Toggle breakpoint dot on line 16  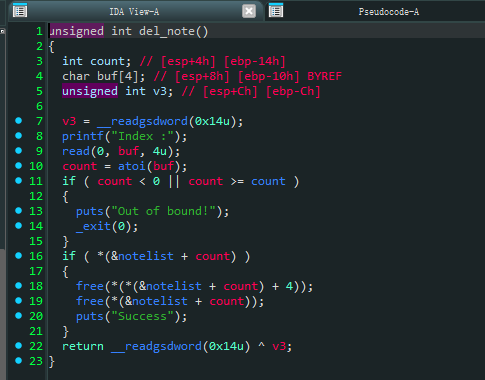point(19,256)
